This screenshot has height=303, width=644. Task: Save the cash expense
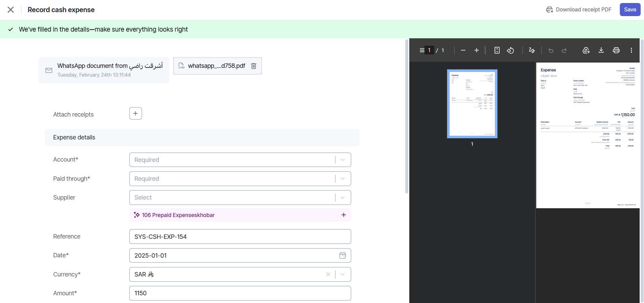(x=630, y=10)
